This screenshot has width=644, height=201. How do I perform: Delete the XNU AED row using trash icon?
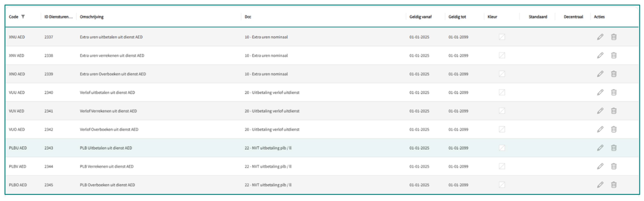[614, 37]
